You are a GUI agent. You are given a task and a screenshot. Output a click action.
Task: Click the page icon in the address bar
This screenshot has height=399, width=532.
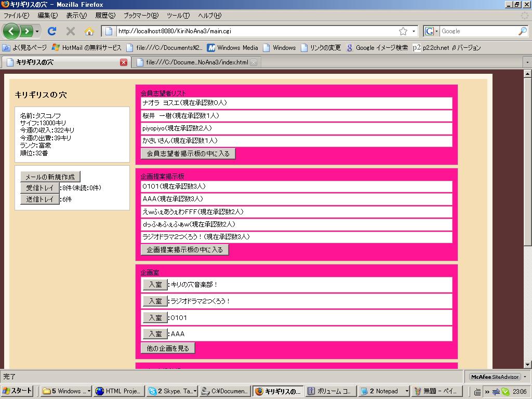click(109, 31)
